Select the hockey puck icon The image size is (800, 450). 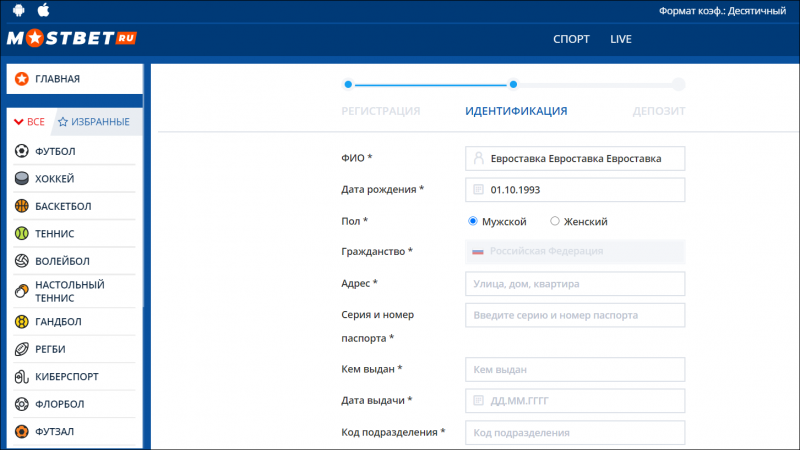(21, 179)
